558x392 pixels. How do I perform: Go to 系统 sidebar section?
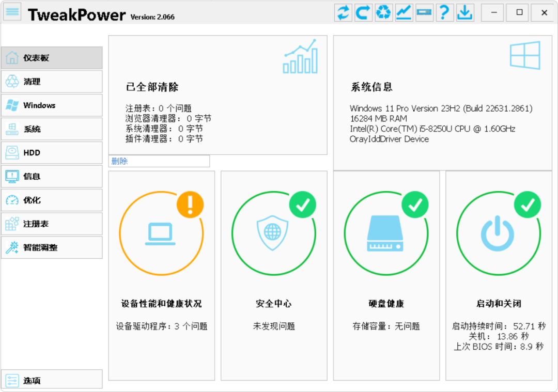52,129
